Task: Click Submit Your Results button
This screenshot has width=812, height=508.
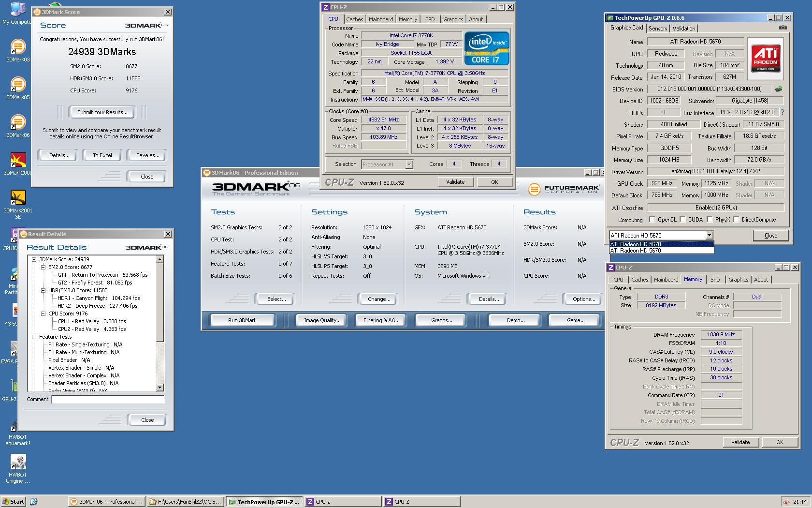Action: pyautogui.click(x=102, y=112)
